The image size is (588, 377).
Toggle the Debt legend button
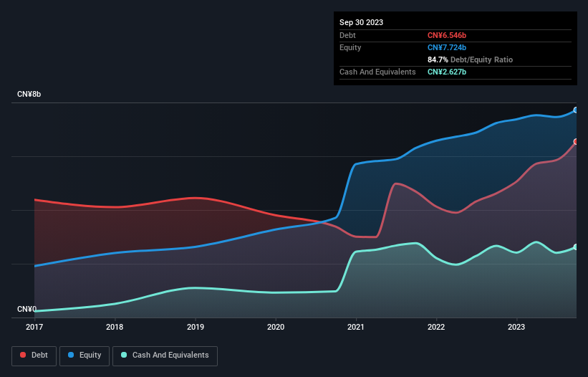pos(34,355)
